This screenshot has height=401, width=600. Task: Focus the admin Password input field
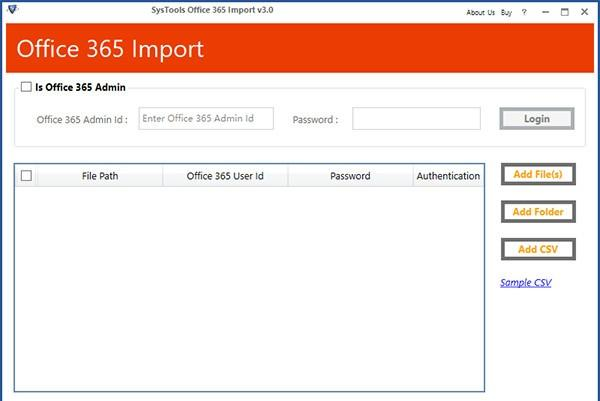coord(416,119)
